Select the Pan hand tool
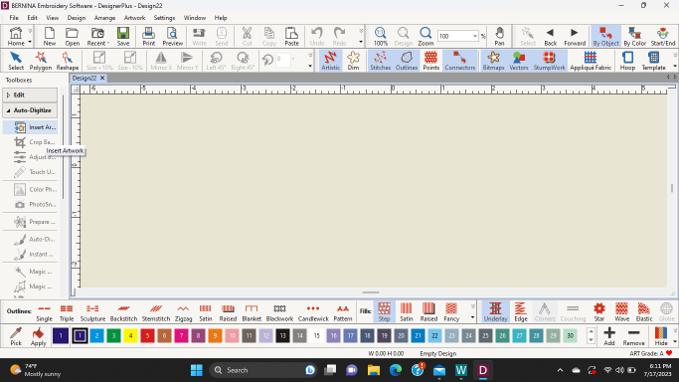 (499, 37)
